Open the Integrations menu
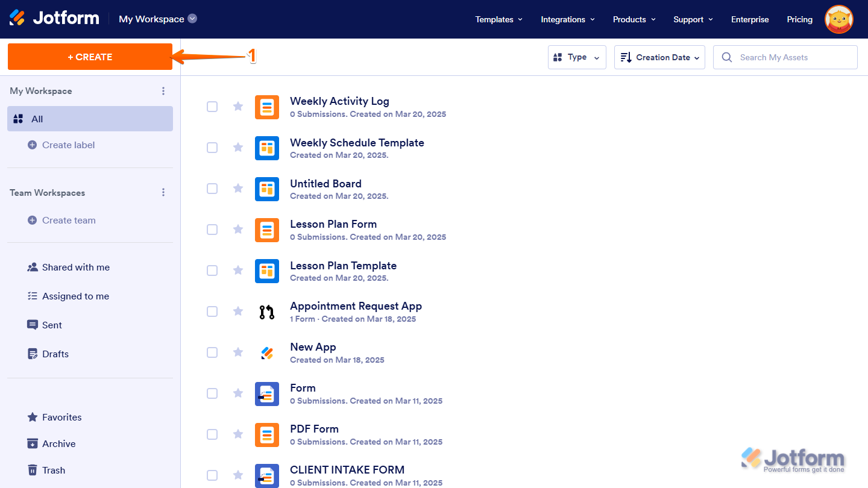The width and height of the screenshot is (868, 488). pyautogui.click(x=567, y=19)
